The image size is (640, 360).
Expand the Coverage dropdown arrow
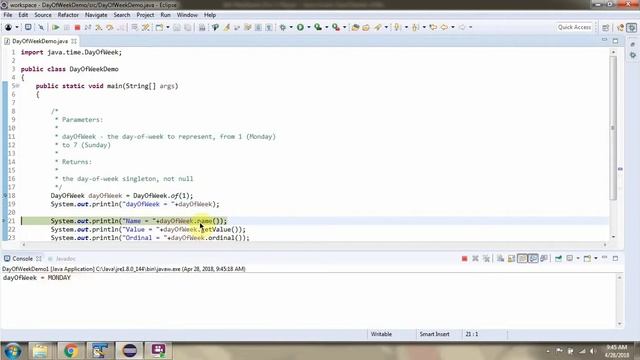pos(327,27)
